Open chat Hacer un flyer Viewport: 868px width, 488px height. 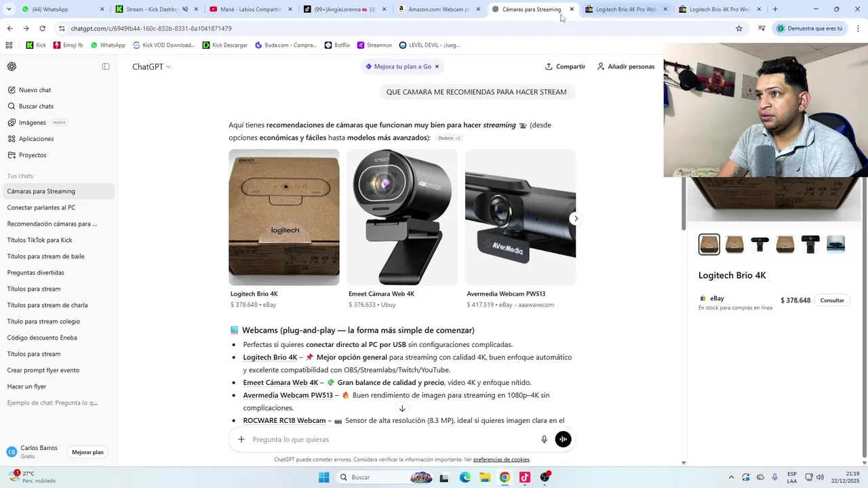(x=27, y=386)
